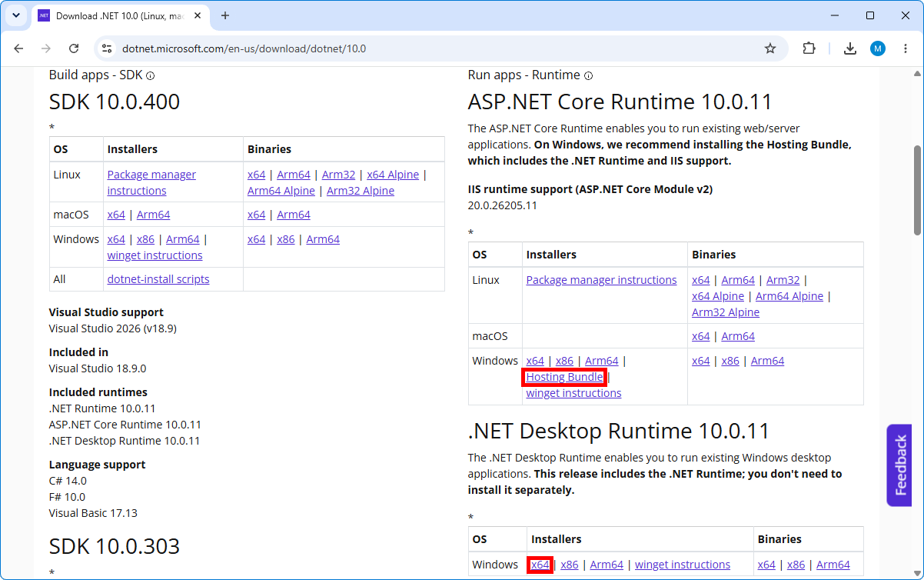
Task: Download SDK Windows x64 installer
Action: click(116, 239)
